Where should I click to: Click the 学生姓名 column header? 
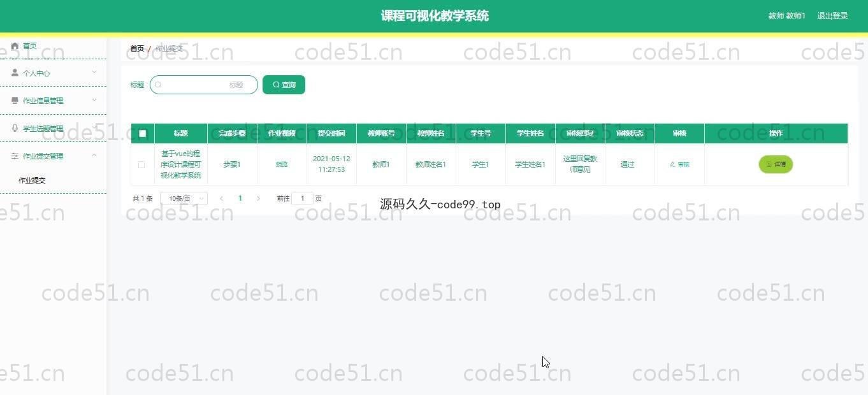(530, 133)
